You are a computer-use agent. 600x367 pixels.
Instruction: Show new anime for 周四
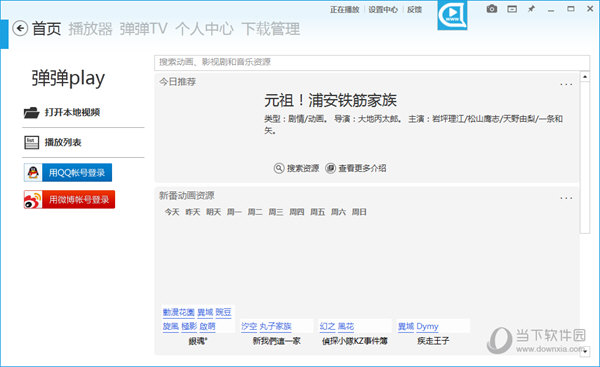[x=297, y=212]
